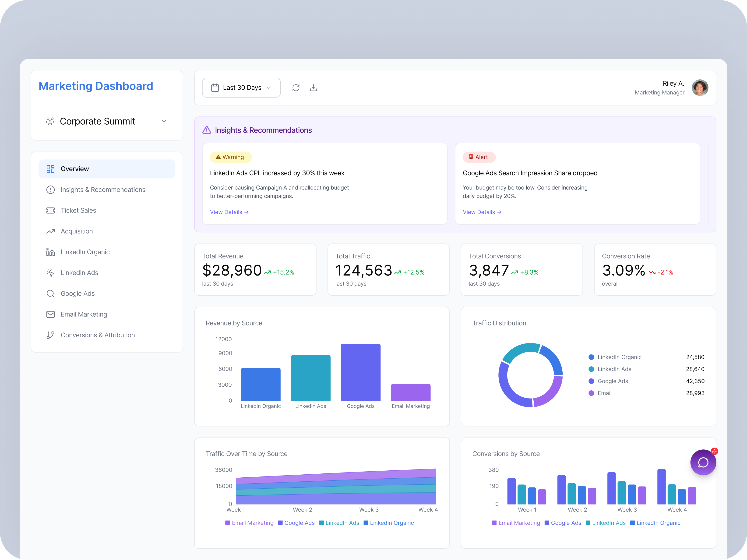Click the chevron beside Last 30 Days
This screenshot has width=747, height=560.
tap(269, 88)
